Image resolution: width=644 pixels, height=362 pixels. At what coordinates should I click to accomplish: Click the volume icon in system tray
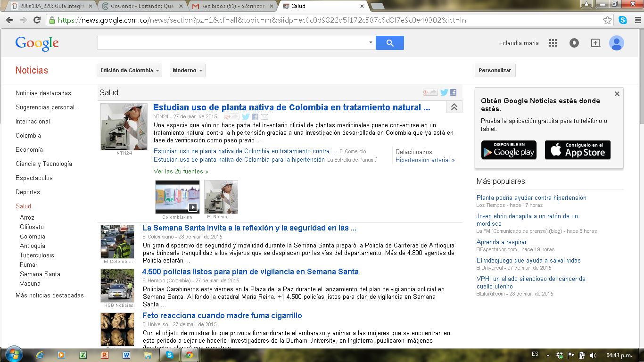point(593,355)
